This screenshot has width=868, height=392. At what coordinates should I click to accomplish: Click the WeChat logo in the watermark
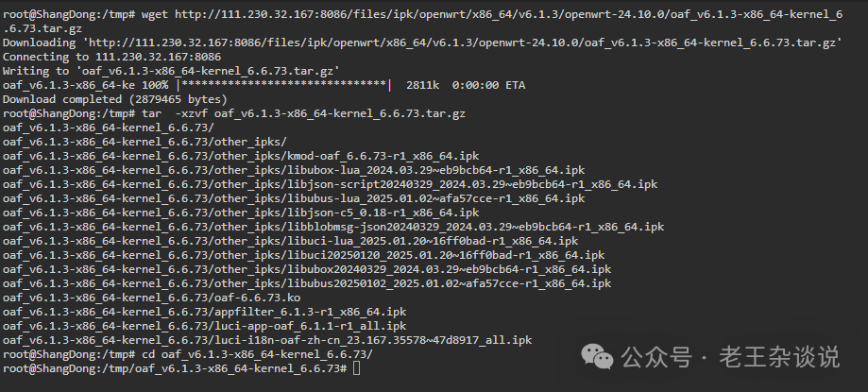[596, 356]
